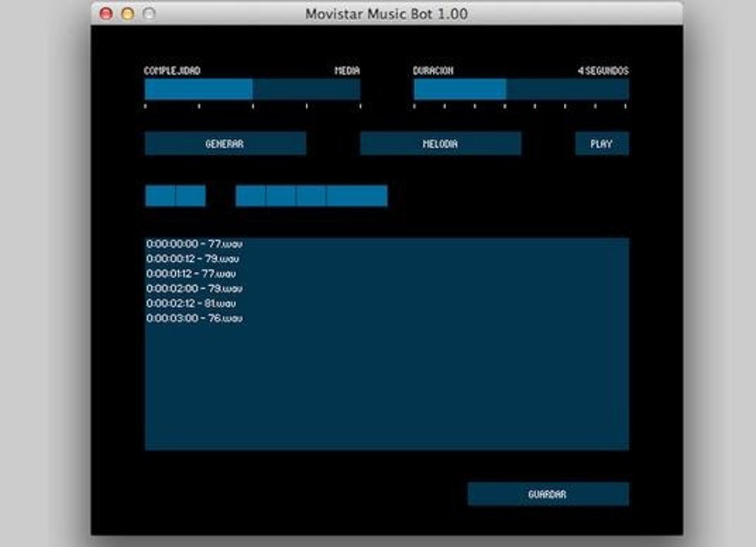Select the widest note block in the sequence

click(x=357, y=196)
